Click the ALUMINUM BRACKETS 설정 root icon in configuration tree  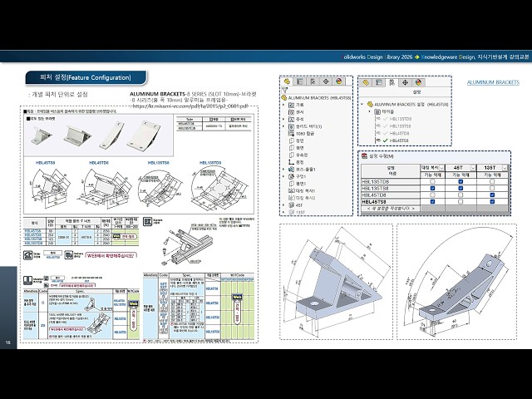pos(370,105)
